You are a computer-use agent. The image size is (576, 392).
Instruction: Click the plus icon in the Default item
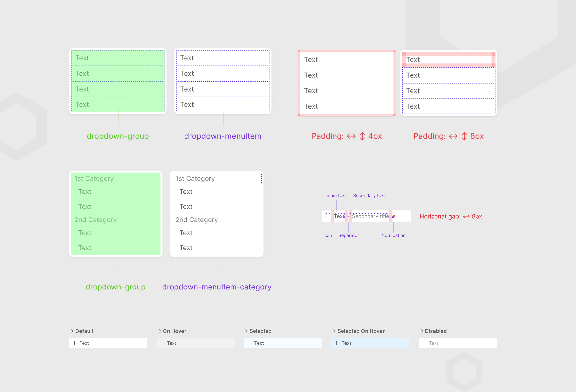point(74,343)
